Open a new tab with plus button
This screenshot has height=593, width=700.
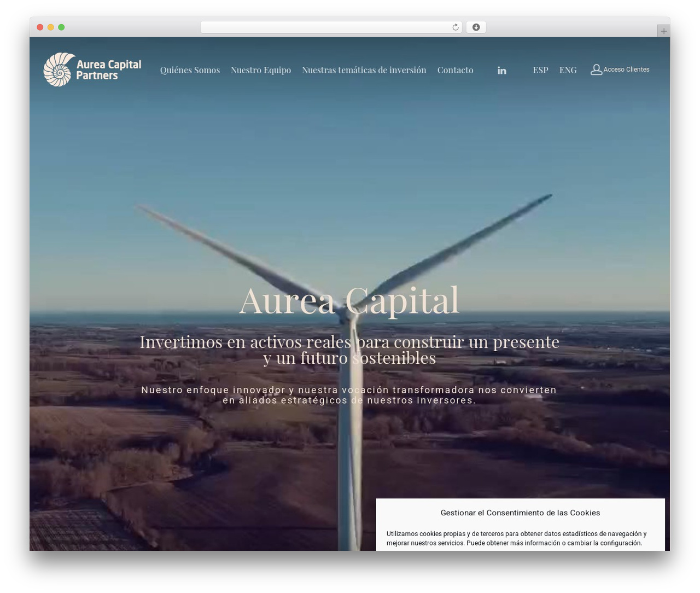[663, 31]
